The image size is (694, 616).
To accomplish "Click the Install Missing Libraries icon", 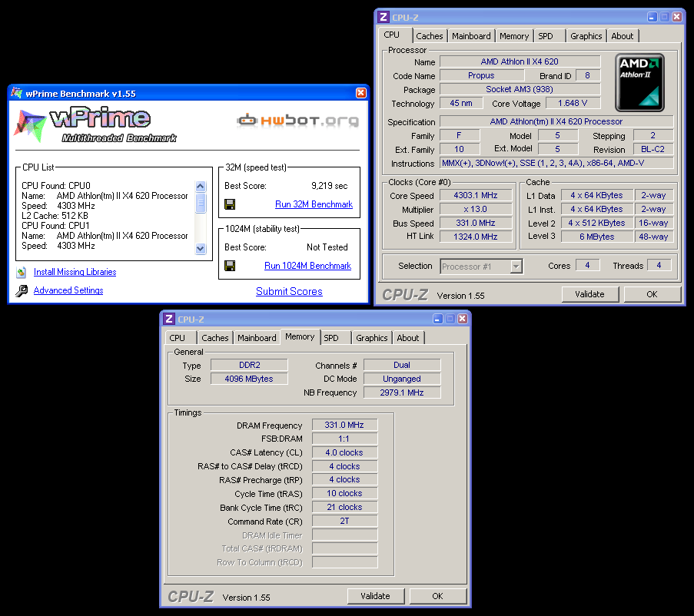I will [22, 273].
